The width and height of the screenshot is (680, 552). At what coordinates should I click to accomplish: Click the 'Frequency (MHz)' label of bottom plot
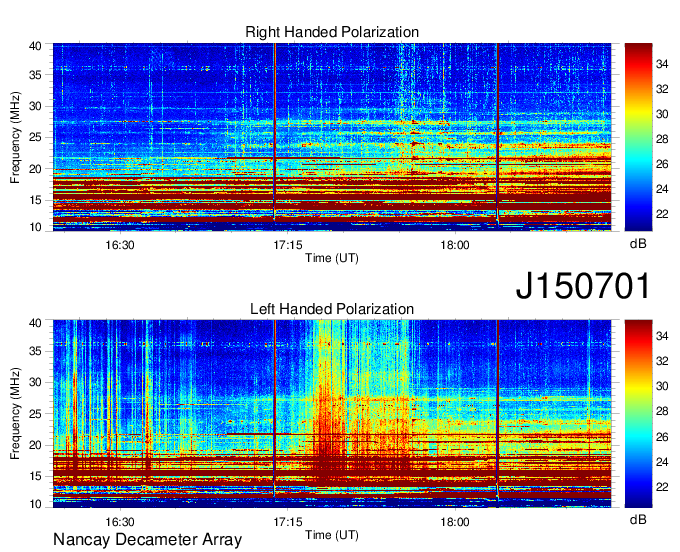15,414
